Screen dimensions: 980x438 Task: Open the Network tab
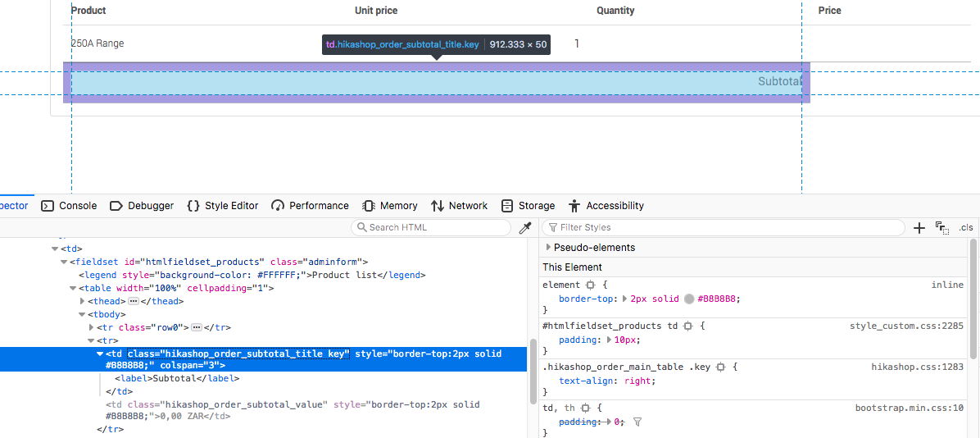click(x=459, y=206)
